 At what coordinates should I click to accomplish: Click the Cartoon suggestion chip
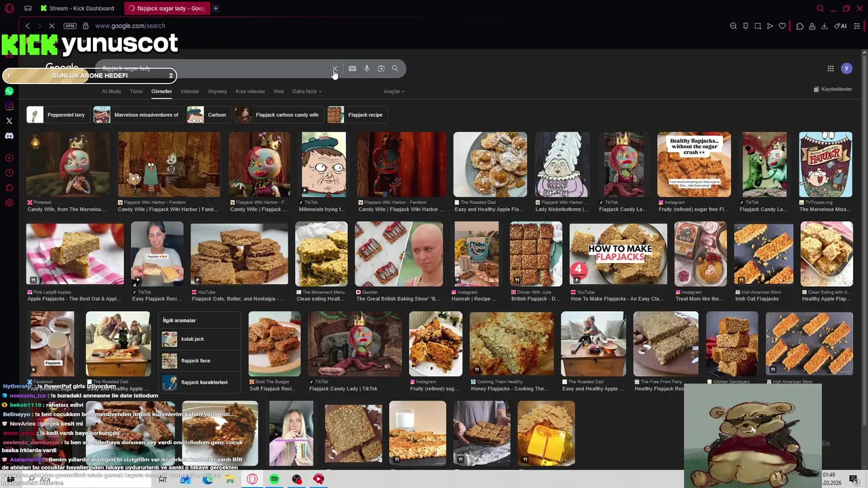click(x=208, y=115)
